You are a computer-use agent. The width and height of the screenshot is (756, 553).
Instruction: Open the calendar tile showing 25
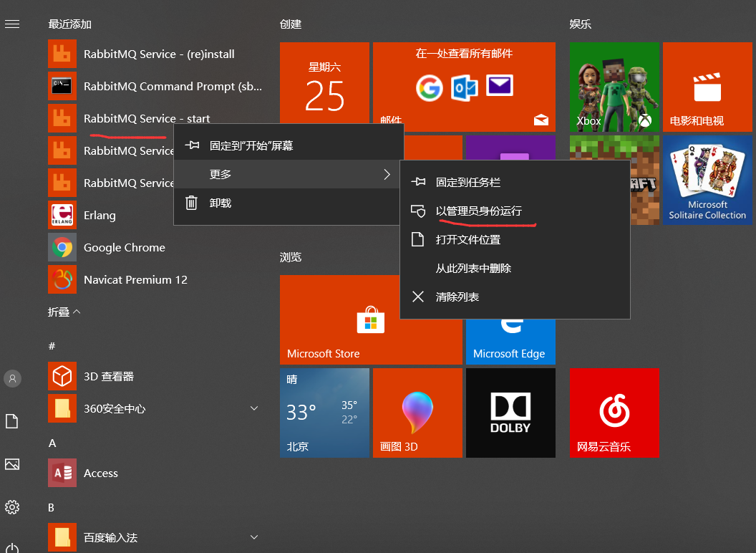click(324, 83)
